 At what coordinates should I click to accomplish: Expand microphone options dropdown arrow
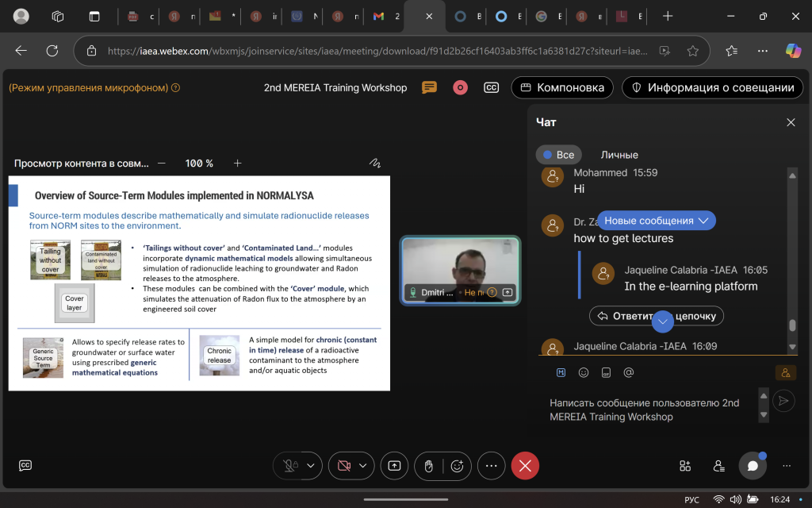click(310, 466)
